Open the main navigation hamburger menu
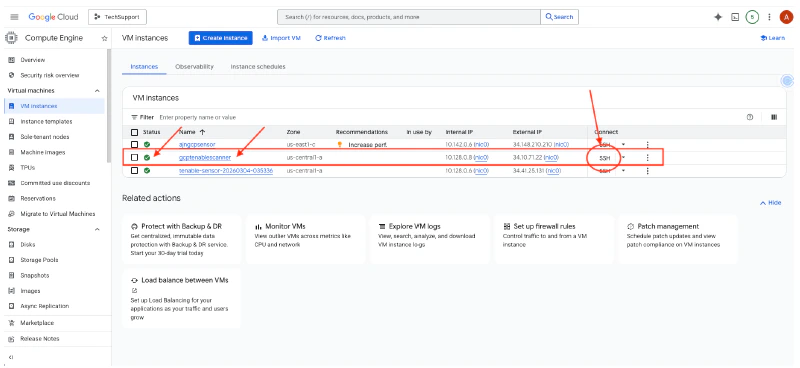This screenshot has width=800, height=368. [x=14, y=17]
